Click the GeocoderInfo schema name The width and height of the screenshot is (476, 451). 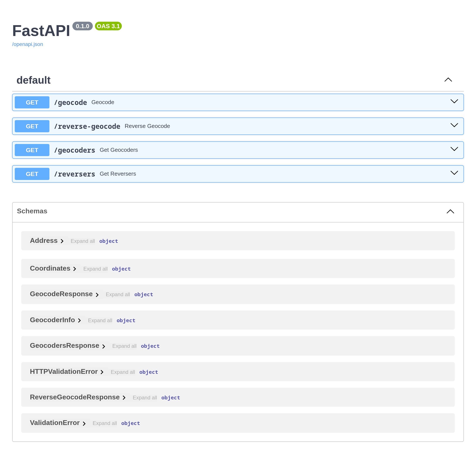[x=52, y=320]
